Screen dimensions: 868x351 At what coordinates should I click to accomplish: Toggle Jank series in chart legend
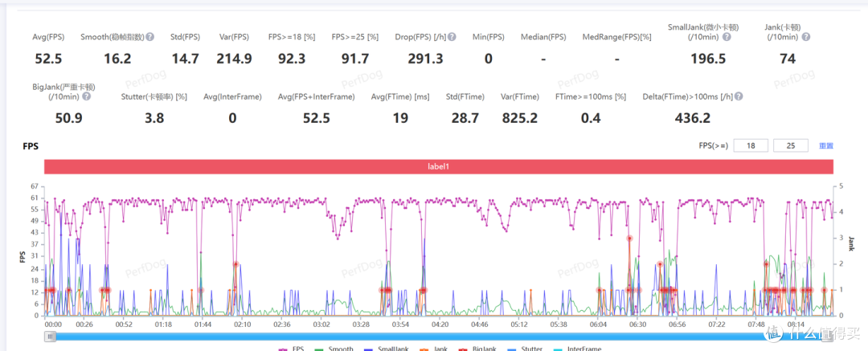[433, 349]
